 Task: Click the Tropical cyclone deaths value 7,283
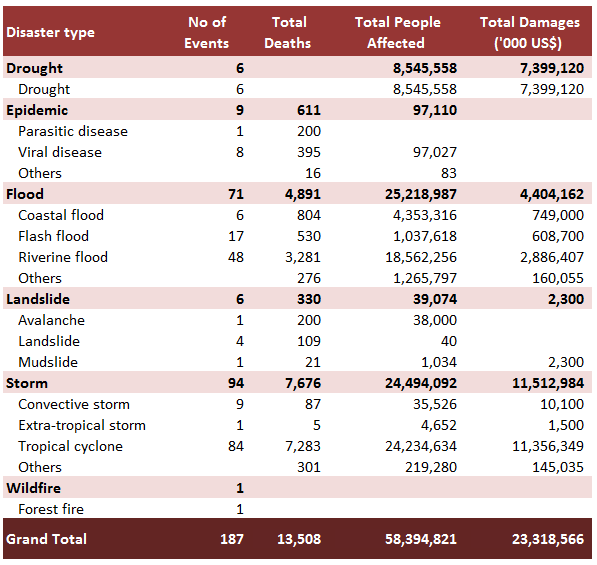click(303, 446)
